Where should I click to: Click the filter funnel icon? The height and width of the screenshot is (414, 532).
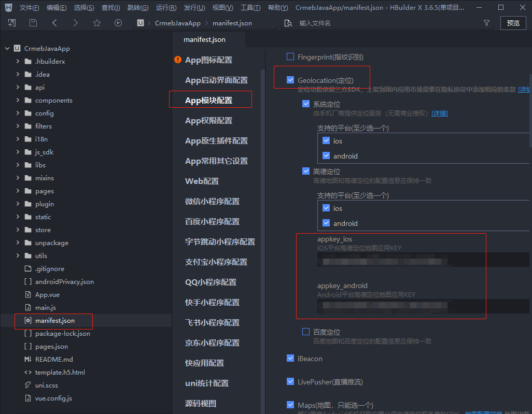click(x=486, y=23)
